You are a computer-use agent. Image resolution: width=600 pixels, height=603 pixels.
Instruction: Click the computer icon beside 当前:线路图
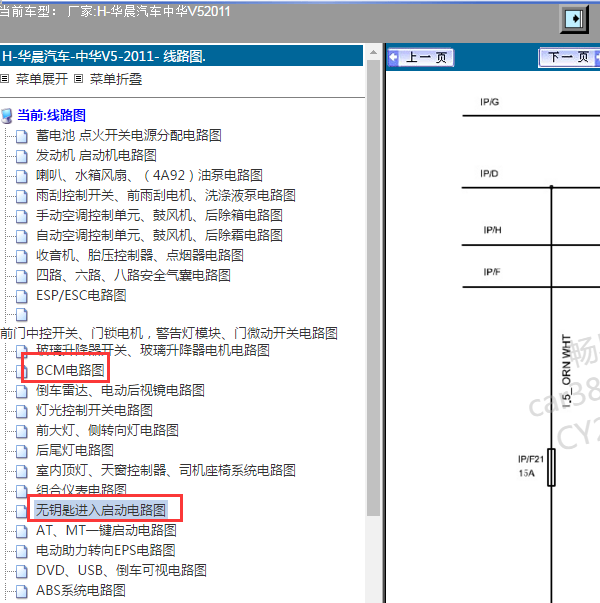[x=7, y=116]
